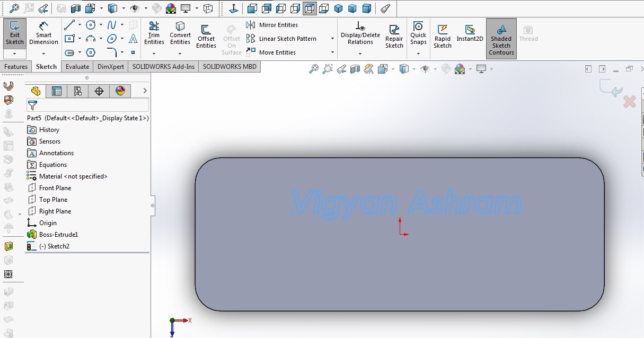Select the Ellipse sketch tool
The width and height of the screenshot is (644, 338).
[x=112, y=39]
